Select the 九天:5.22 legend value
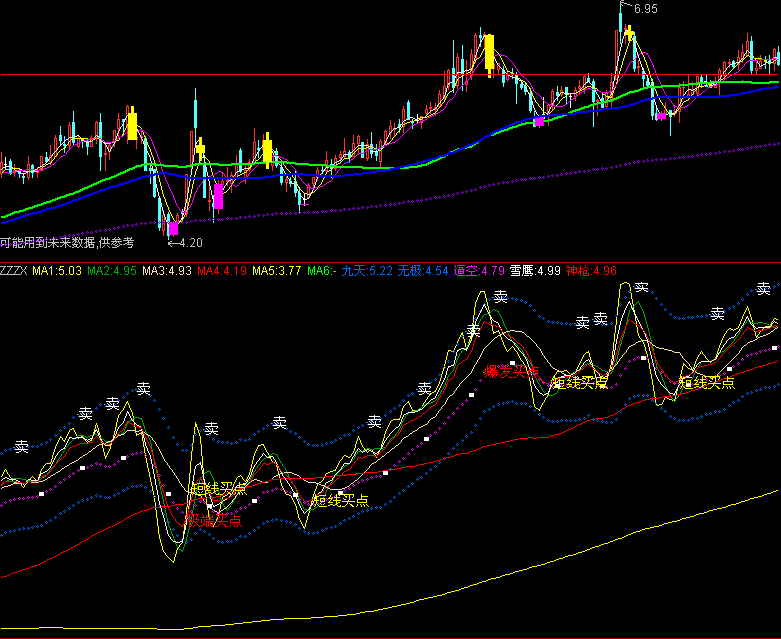The height and width of the screenshot is (639, 781). (x=367, y=271)
